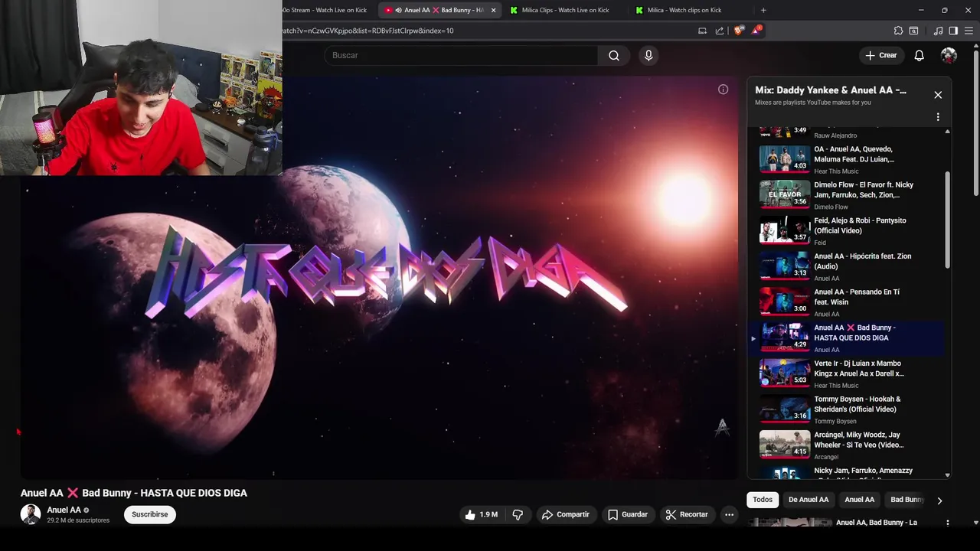Toggle browser sidebar panel icon

point(953,31)
